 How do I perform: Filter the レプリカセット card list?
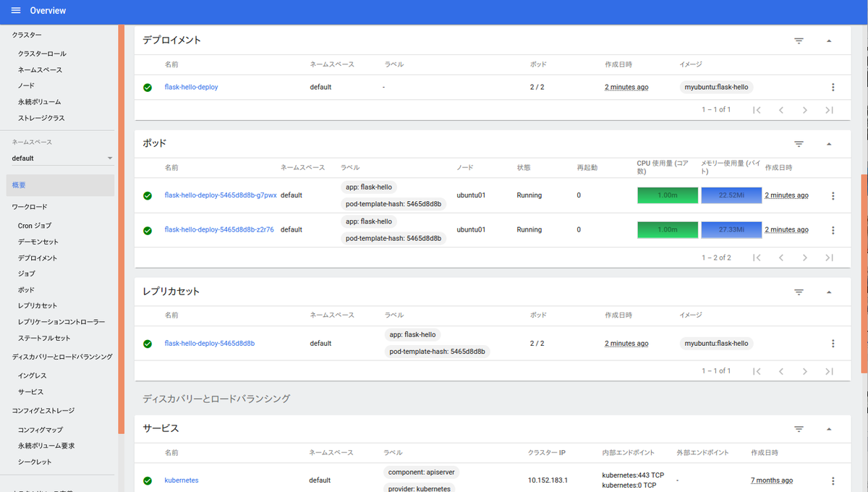pyautogui.click(x=799, y=292)
